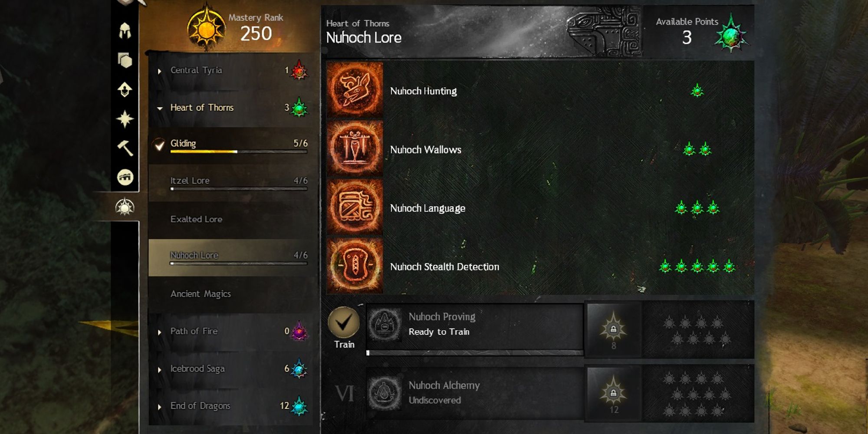Click the Train checkmark button
This screenshot has width=868, height=434.
tap(344, 322)
